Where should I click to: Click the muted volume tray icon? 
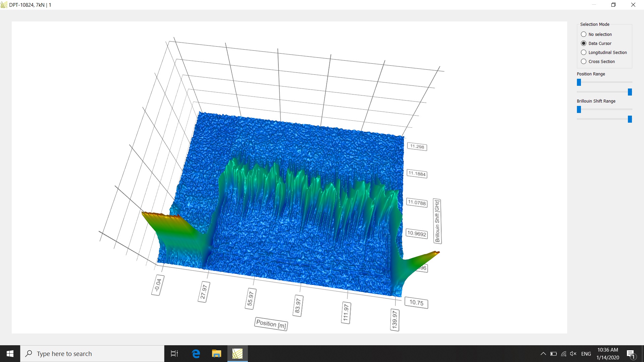[573, 354]
